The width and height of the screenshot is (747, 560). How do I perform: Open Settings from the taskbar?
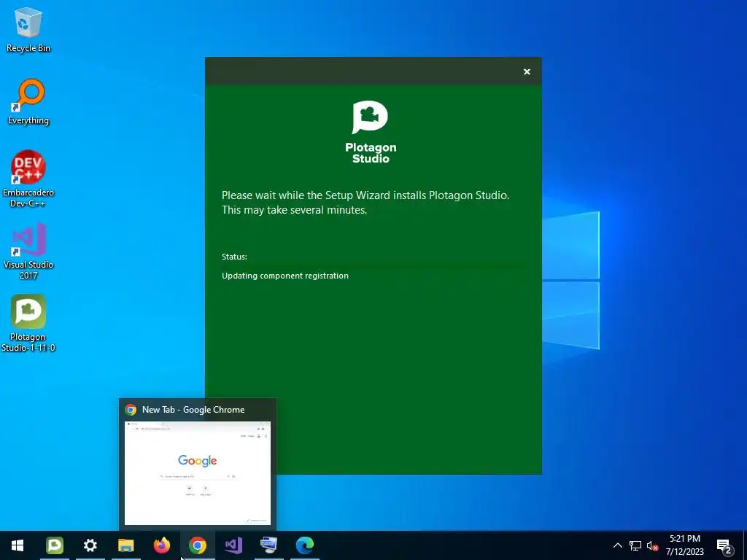pyautogui.click(x=90, y=545)
